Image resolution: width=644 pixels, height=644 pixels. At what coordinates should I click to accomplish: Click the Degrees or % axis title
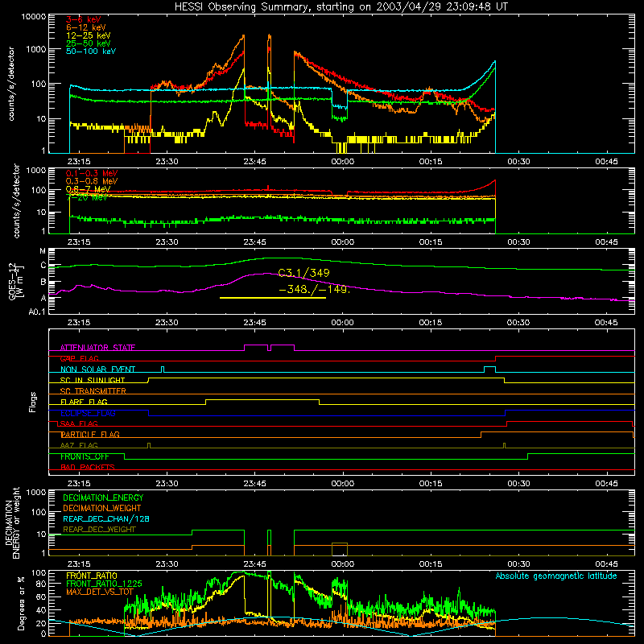pyautogui.click(x=22, y=603)
